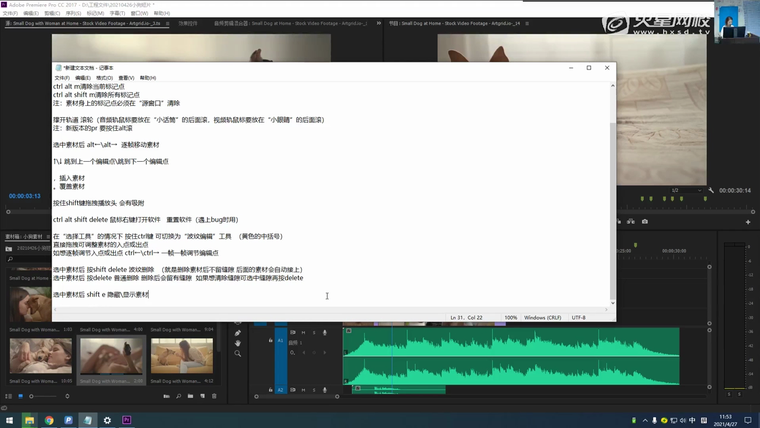Open program monitor wrench settings
This screenshot has height=428, width=760.
[x=711, y=190]
